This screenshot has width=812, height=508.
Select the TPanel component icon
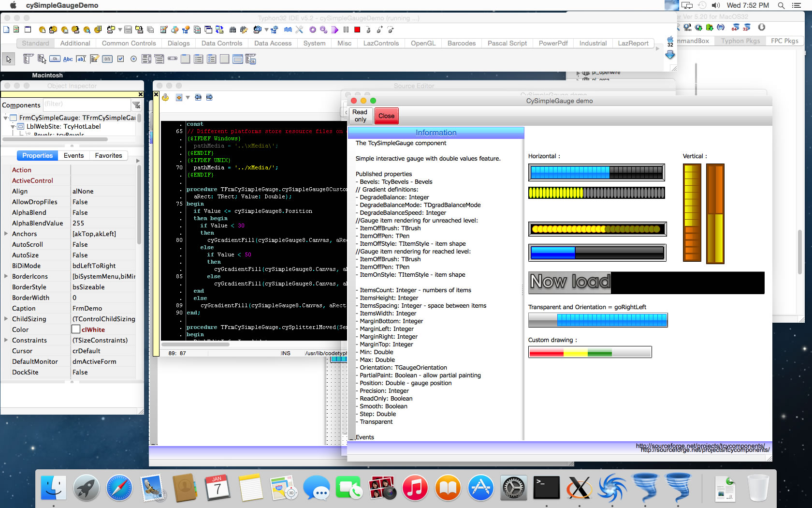225,59
